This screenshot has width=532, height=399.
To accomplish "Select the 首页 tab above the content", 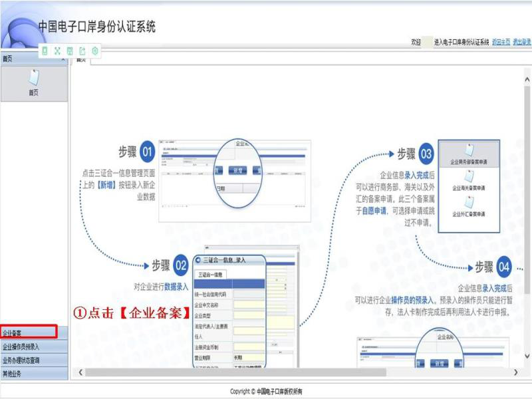I will [81, 60].
